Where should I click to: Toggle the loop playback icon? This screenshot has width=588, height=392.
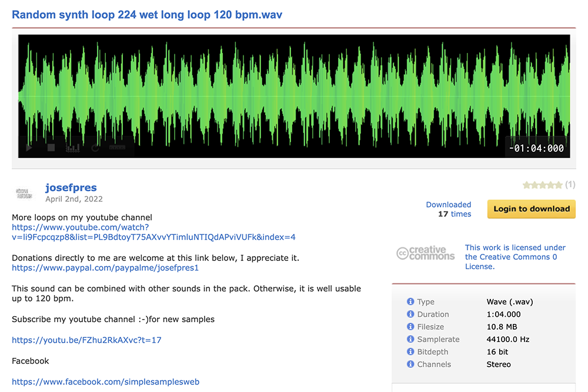tap(95, 148)
